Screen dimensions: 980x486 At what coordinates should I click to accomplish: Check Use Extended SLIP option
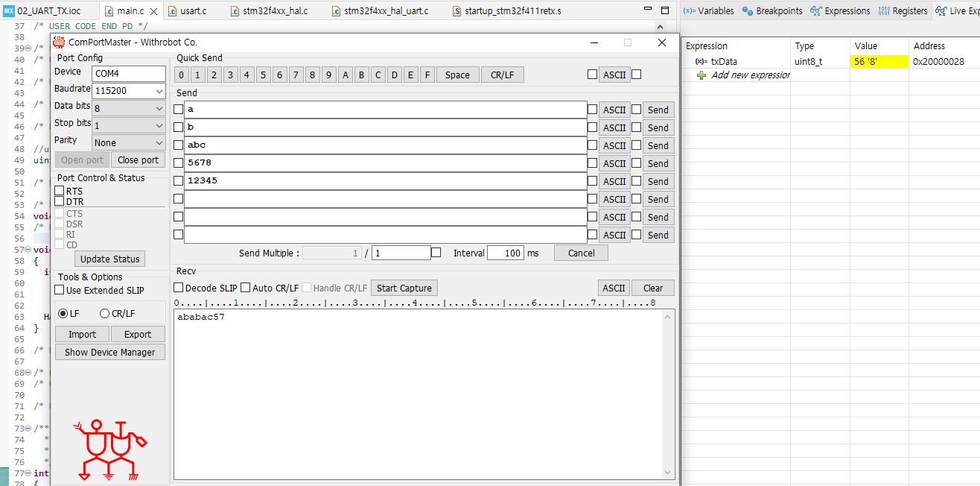pyautogui.click(x=59, y=290)
